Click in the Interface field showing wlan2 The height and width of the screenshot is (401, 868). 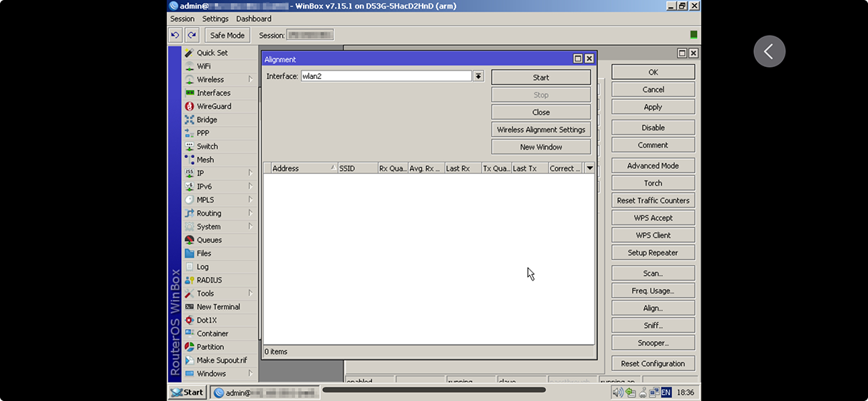coord(386,76)
